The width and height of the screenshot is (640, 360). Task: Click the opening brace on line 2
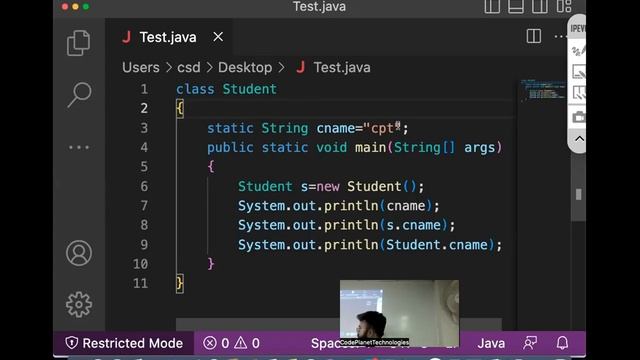click(x=180, y=109)
